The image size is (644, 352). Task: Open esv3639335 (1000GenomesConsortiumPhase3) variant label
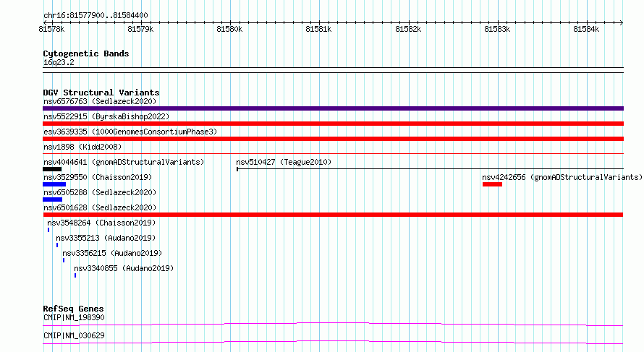tap(130, 132)
